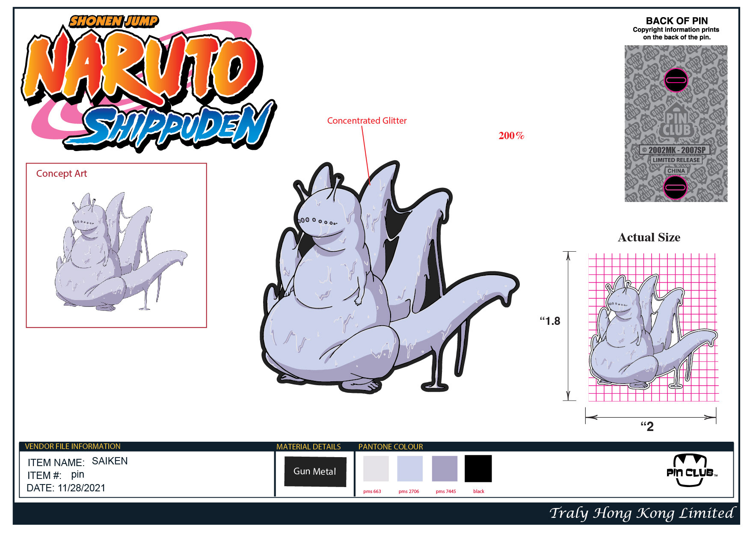Click the upper pin post circle icon
The width and height of the screenshot is (756, 538).
coord(676,80)
